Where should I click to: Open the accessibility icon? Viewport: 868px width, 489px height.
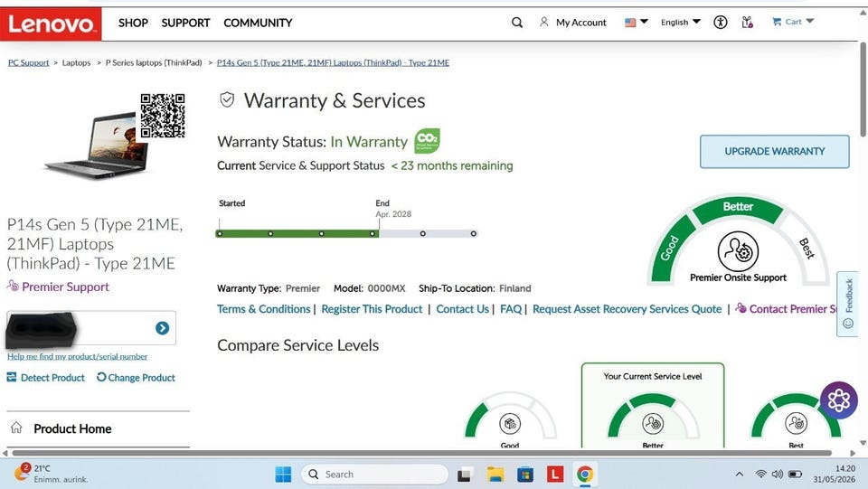click(721, 22)
